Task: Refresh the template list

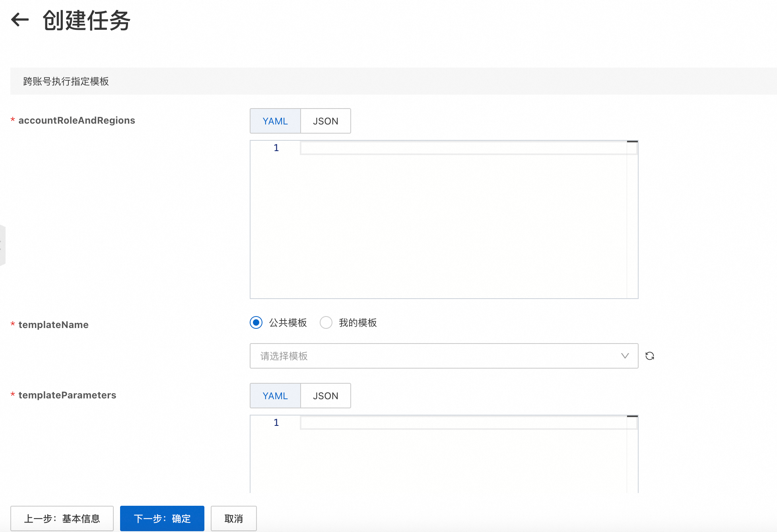Action: click(650, 356)
